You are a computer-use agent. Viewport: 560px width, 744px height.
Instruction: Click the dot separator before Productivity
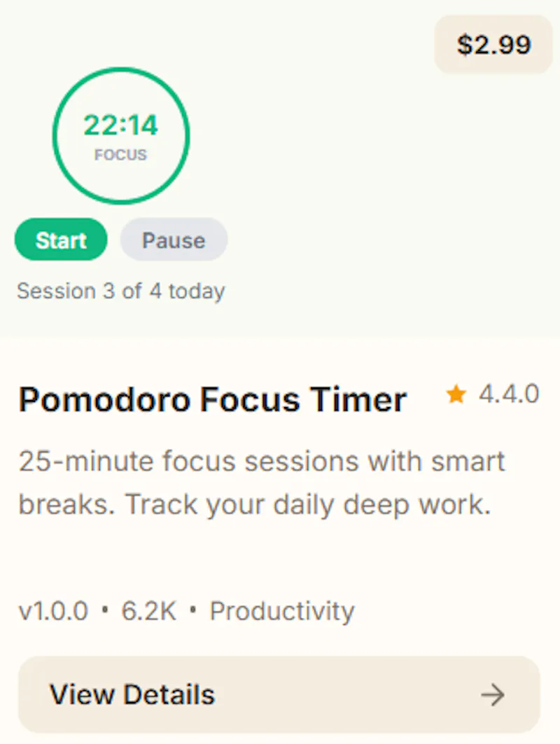[192, 609]
